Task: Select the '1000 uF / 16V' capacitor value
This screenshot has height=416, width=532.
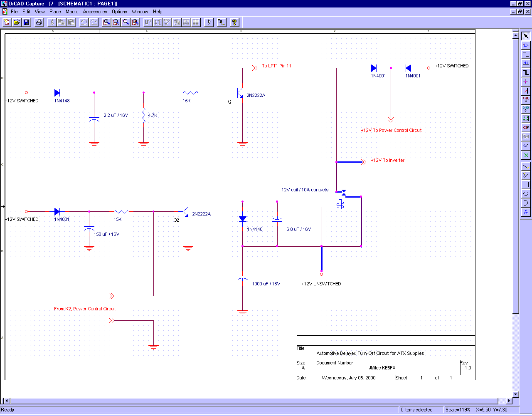Action: click(x=266, y=284)
